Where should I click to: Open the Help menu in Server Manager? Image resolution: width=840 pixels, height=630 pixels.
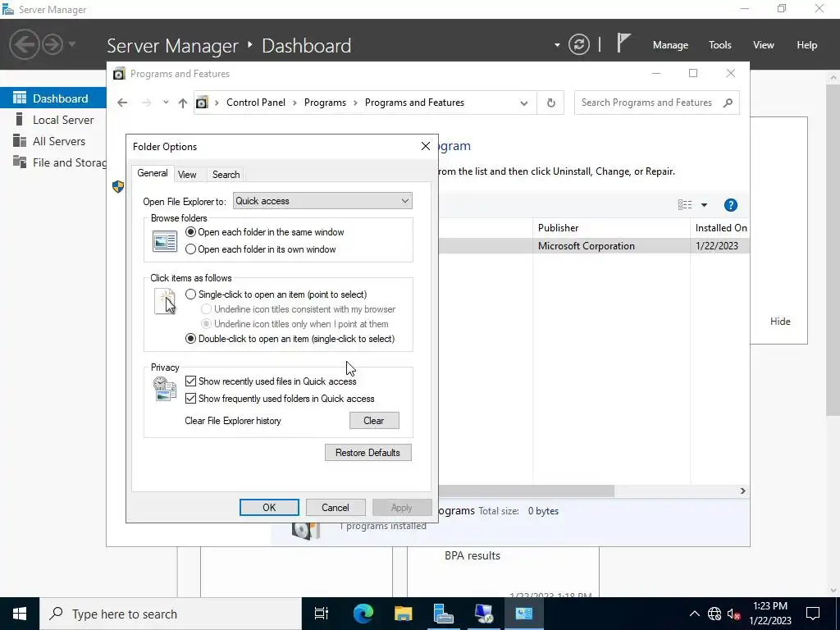point(807,45)
